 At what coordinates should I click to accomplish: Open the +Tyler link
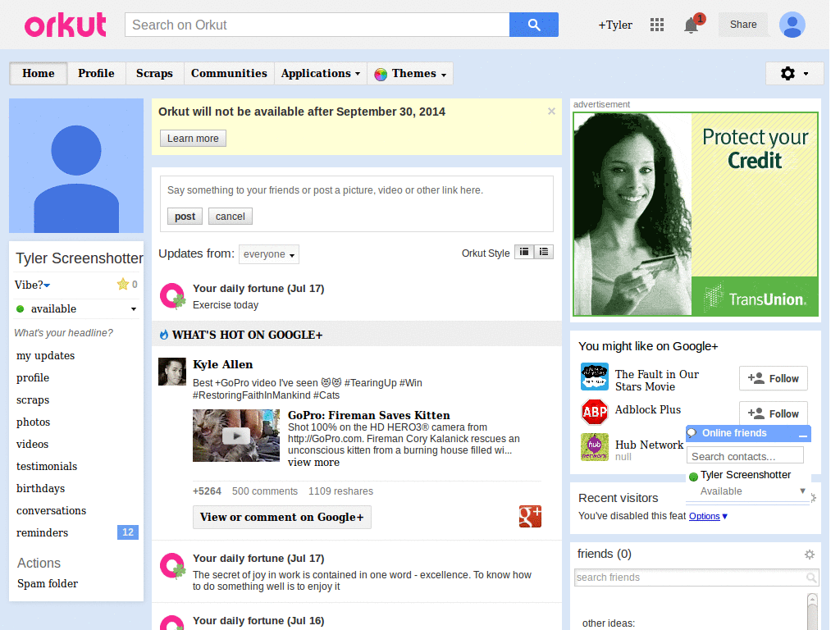click(615, 25)
